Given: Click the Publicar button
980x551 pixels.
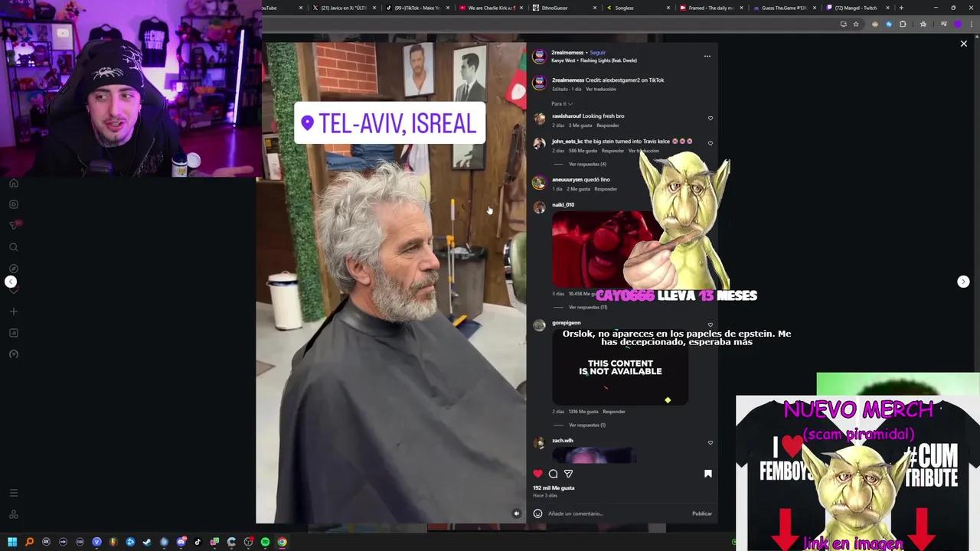Looking at the screenshot, I should click(702, 514).
